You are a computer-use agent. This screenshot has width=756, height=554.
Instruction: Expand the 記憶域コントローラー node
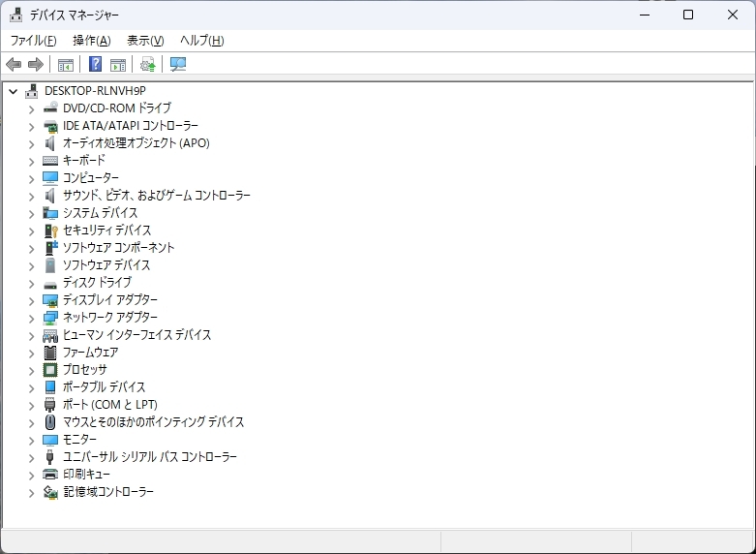pos(31,493)
